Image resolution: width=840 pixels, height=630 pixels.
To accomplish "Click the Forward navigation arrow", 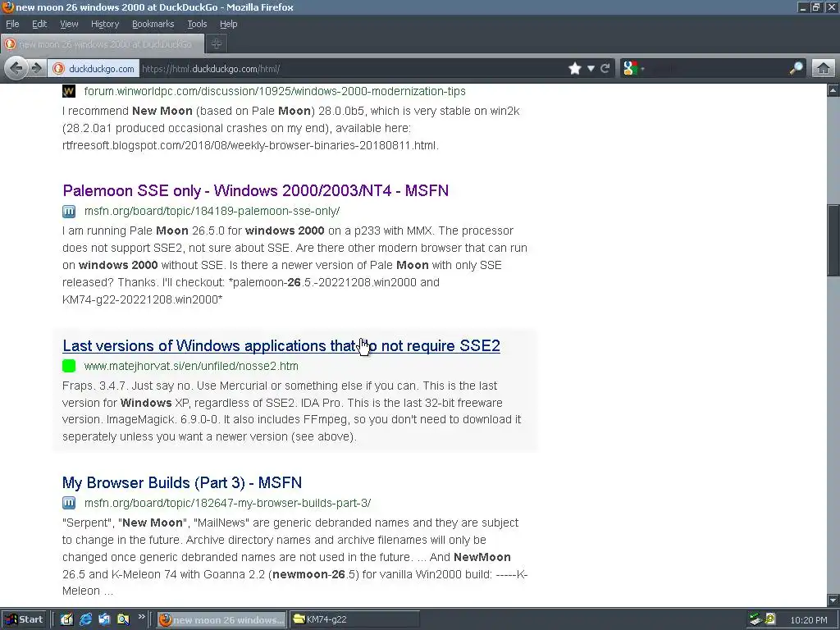I will pos(36,69).
